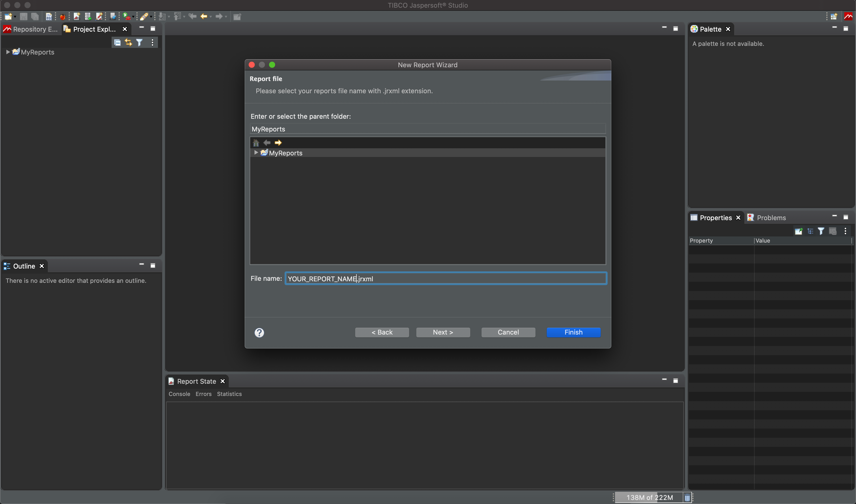Run garbage collector trash icon
856x504 pixels.
[x=687, y=498]
